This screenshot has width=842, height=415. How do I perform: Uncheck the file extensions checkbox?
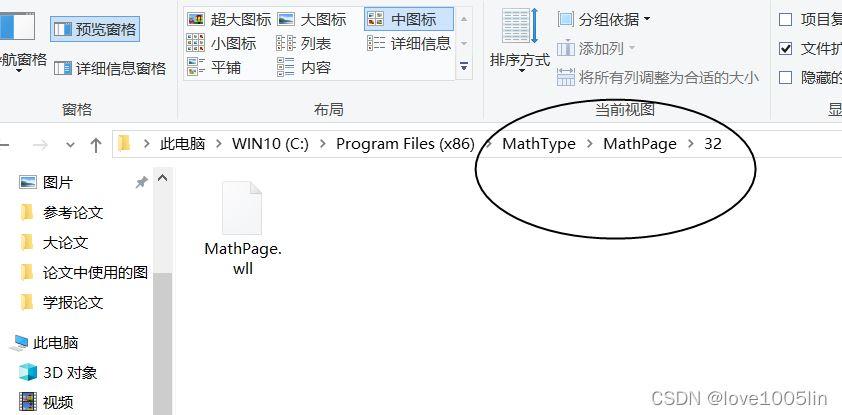pos(786,49)
